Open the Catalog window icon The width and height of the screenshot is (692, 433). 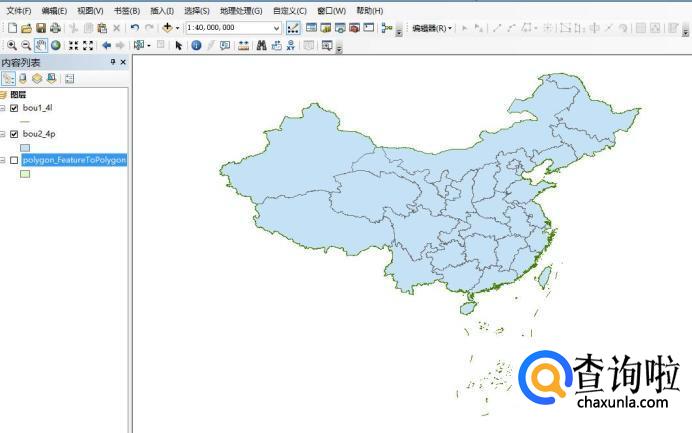coord(326,28)
